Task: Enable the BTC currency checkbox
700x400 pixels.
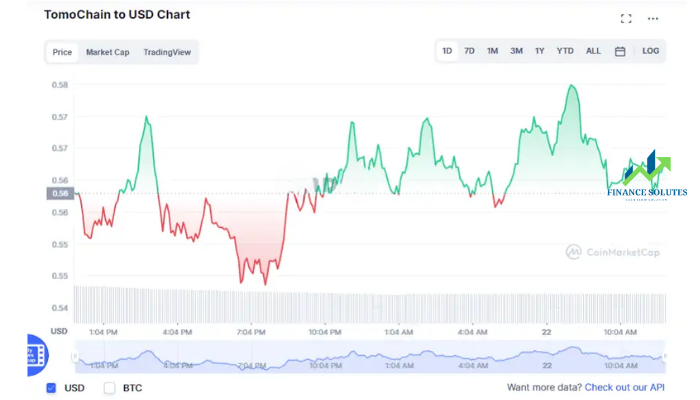Action: 109,388
